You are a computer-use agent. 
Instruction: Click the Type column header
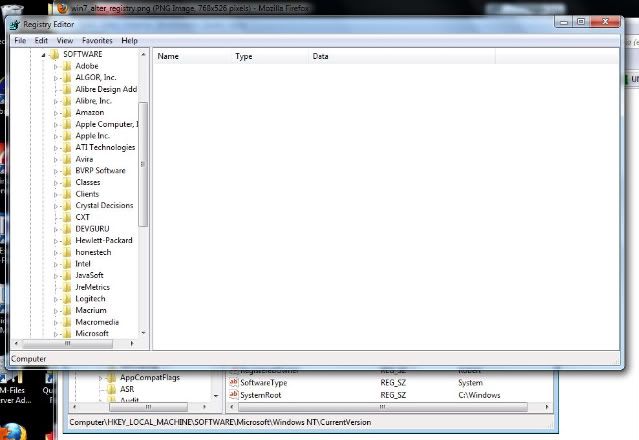(x=269, y=56)
